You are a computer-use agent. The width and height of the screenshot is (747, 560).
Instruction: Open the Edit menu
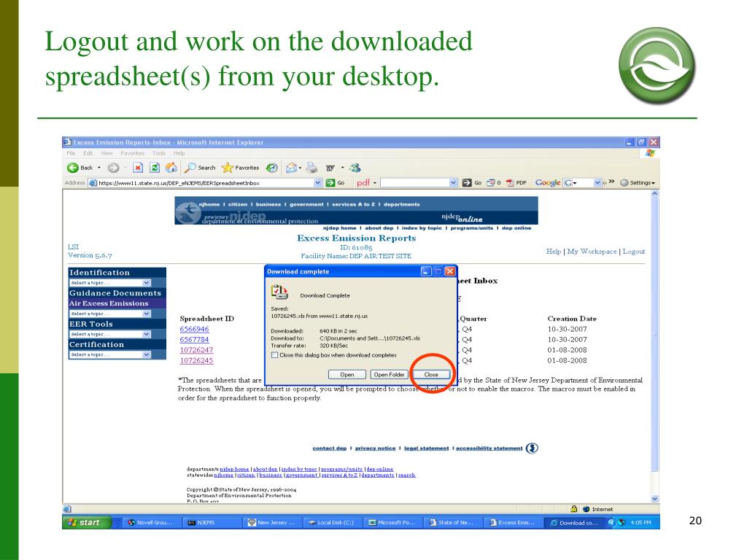[x=88, y=153]
